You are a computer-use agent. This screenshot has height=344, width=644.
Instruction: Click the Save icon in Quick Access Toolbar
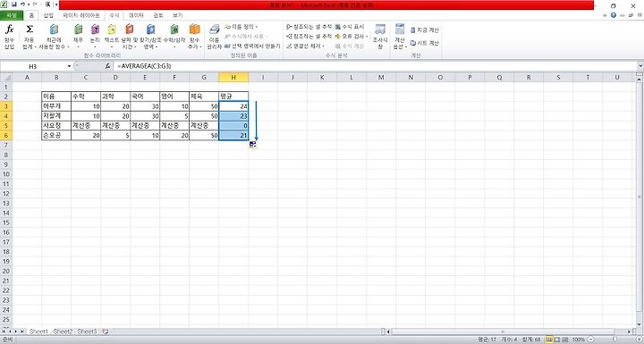pyautogui.click(x=14, y=4)
